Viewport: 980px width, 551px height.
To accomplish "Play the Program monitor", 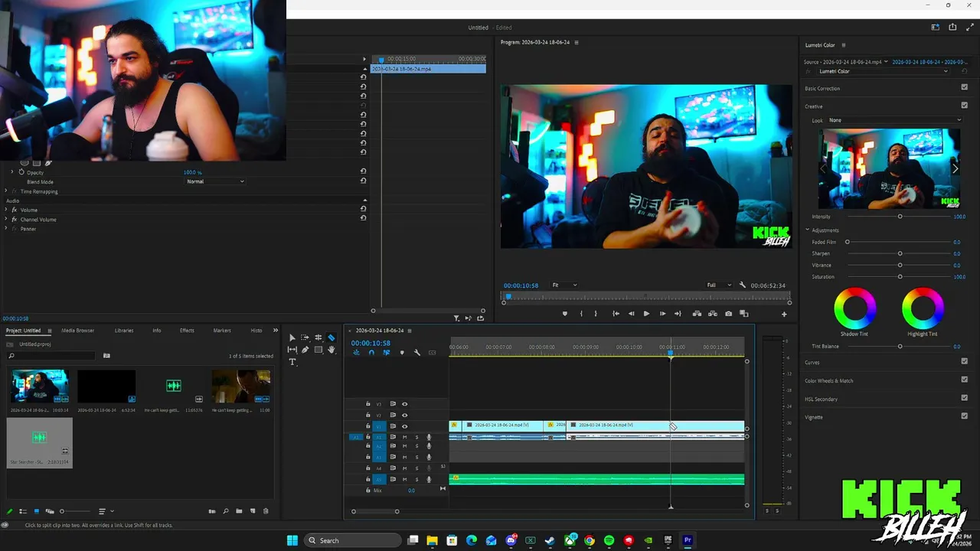I will (646, 314).
